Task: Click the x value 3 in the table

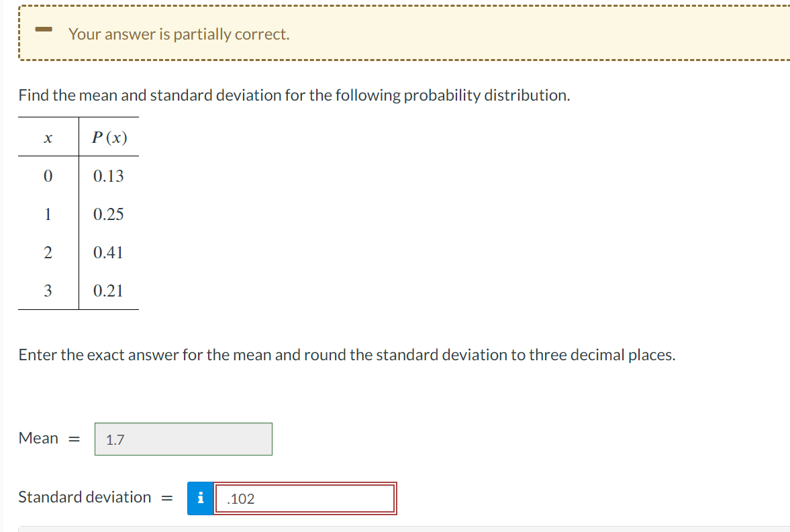Action: tap(47, 290)
